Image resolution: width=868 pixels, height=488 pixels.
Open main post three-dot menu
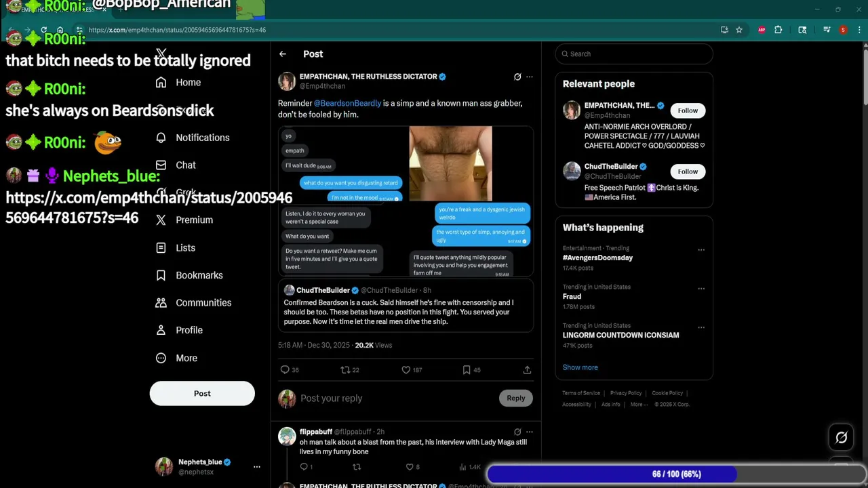point(530,77)
